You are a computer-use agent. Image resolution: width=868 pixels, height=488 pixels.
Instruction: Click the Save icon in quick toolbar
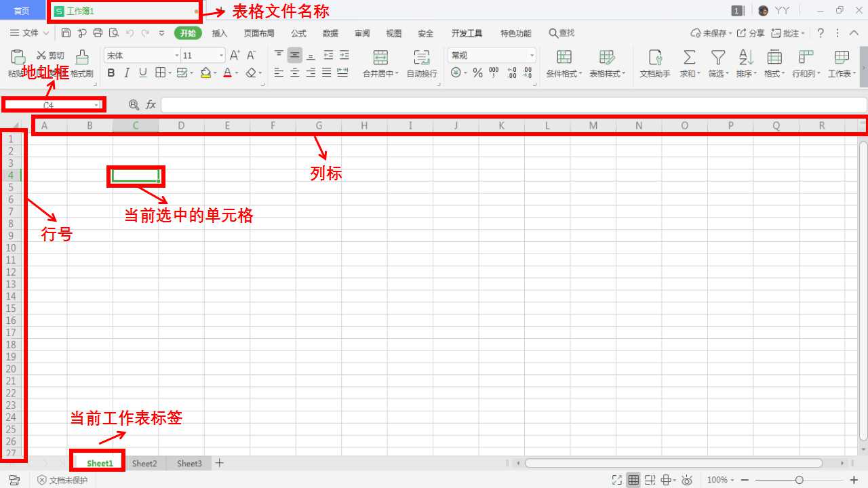[x=66, y=33]
